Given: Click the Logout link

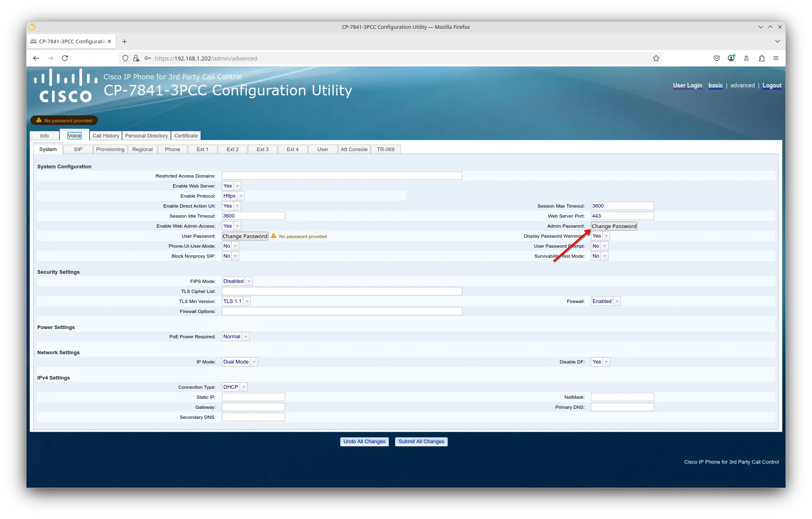Looking at the screenshot, I should (772, 85).
